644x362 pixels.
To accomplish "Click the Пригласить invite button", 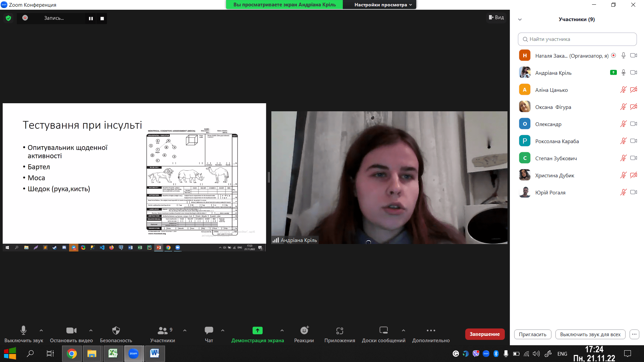I will 532,334.
